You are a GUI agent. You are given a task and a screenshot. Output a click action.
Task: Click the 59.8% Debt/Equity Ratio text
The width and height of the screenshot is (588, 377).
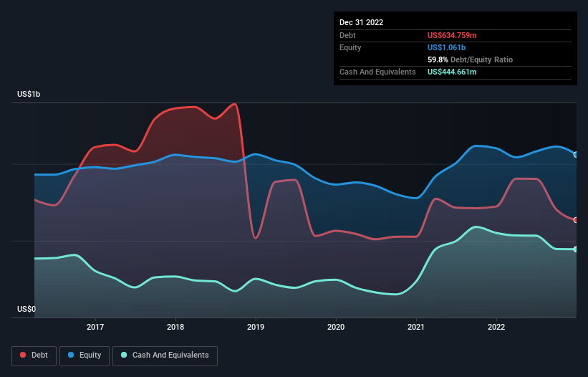[470, 59]
